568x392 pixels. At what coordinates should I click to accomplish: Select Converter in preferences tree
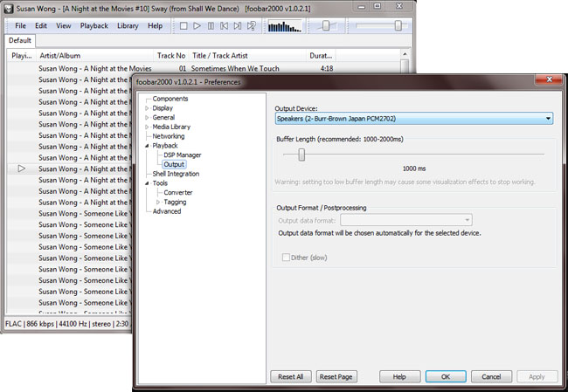coord(178,193)
